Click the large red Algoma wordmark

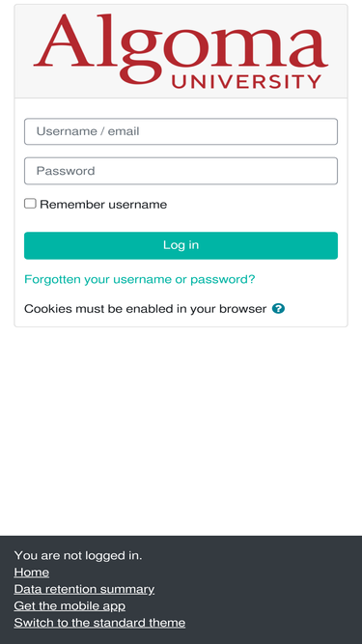181,45
